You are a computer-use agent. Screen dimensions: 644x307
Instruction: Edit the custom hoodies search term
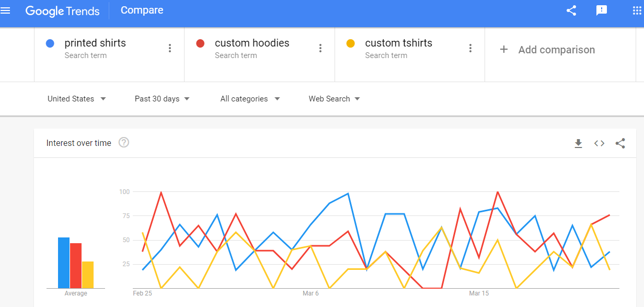251,43
